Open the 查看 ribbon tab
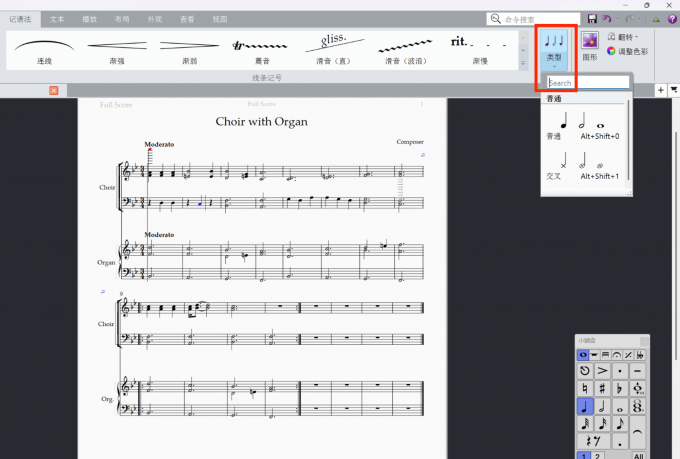 [187, 19]
